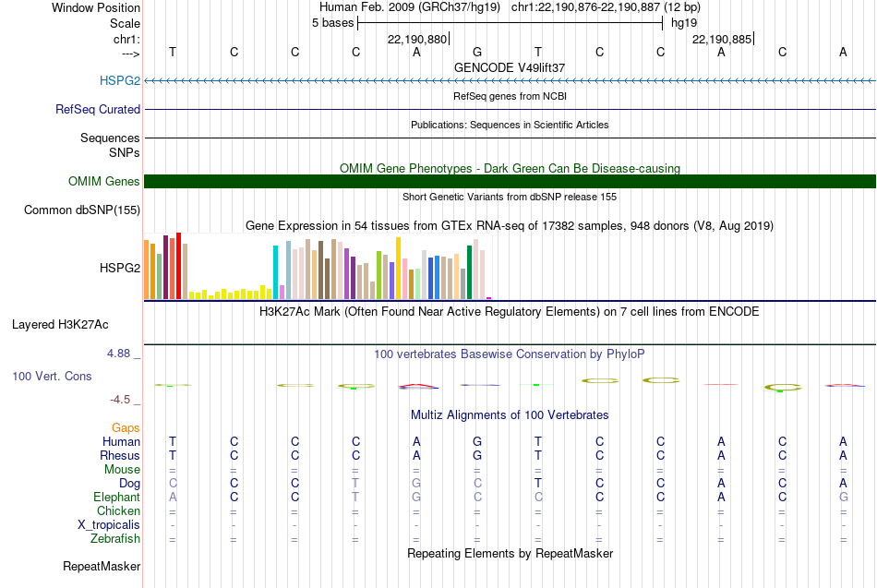Image resolution: width=877 pixels, height=588 pixels.
Task: Click the RepeatMasker track label
Action: pos(102,566)
